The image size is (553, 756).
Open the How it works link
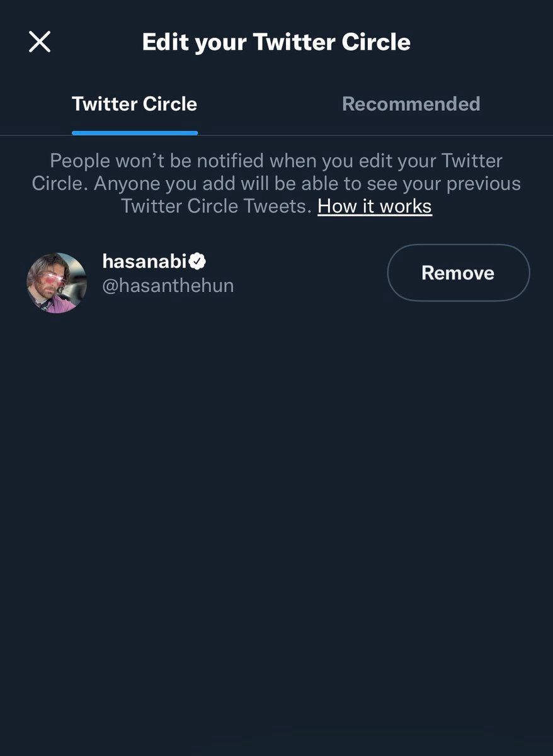click(x=374, y=206)
